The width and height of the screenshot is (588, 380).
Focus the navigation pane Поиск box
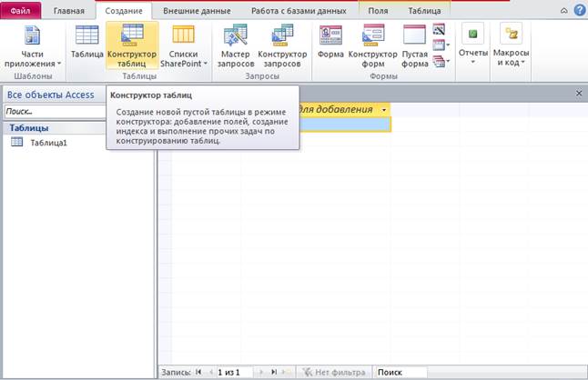[55, 112]
